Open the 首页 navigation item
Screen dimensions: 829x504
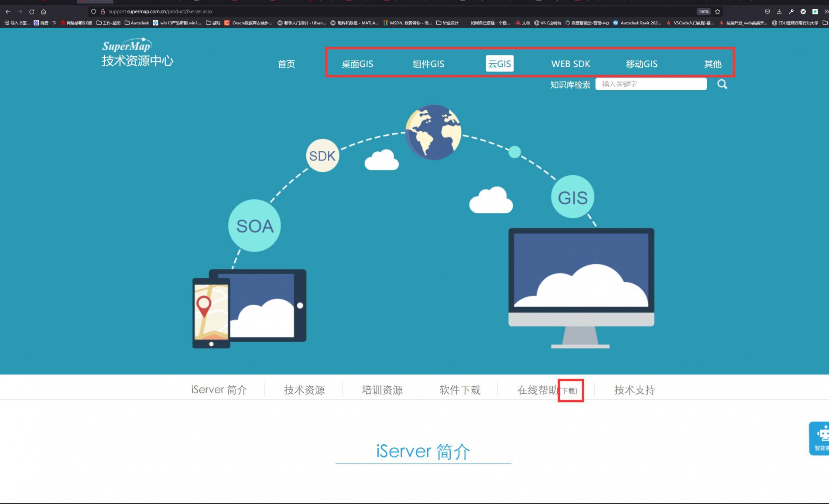point(286,64)
